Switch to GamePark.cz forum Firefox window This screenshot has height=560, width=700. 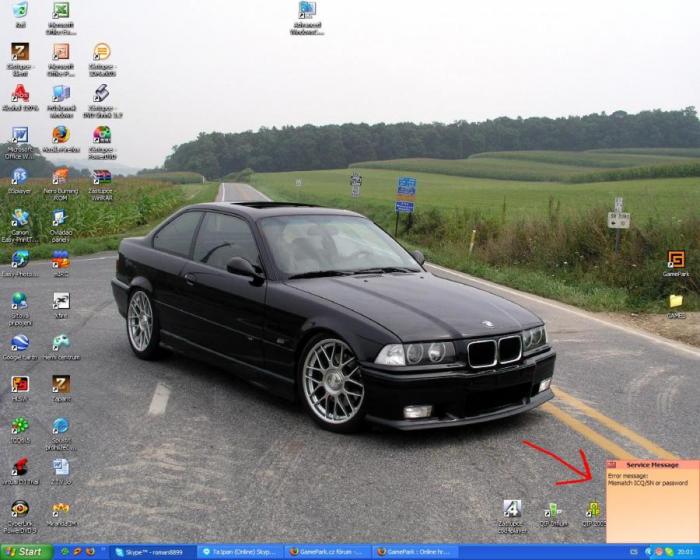327,552
